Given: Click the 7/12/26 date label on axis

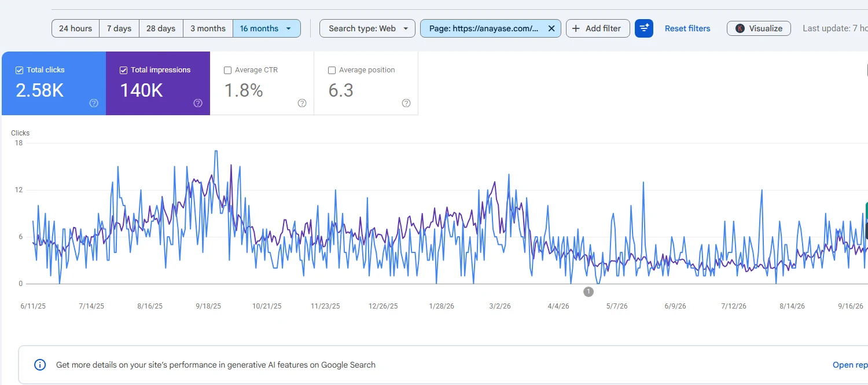Looking at the screenshot, I should tap(733, 306).
